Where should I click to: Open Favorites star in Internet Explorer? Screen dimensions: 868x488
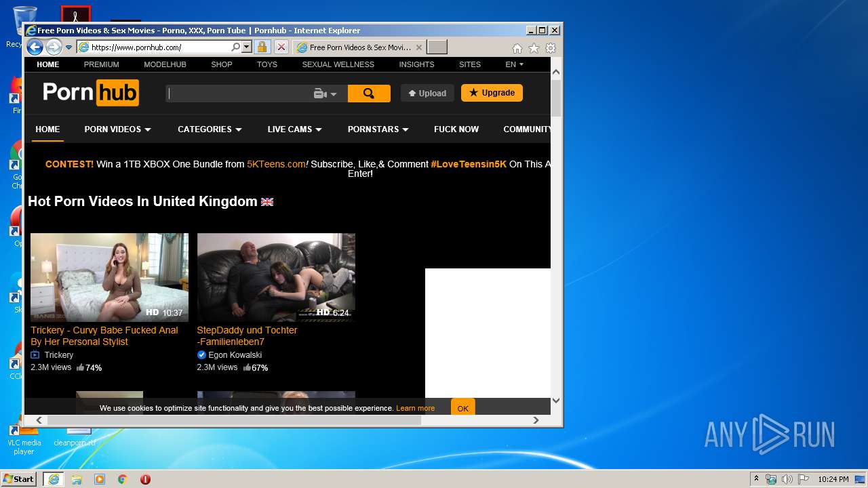point(534,48)
